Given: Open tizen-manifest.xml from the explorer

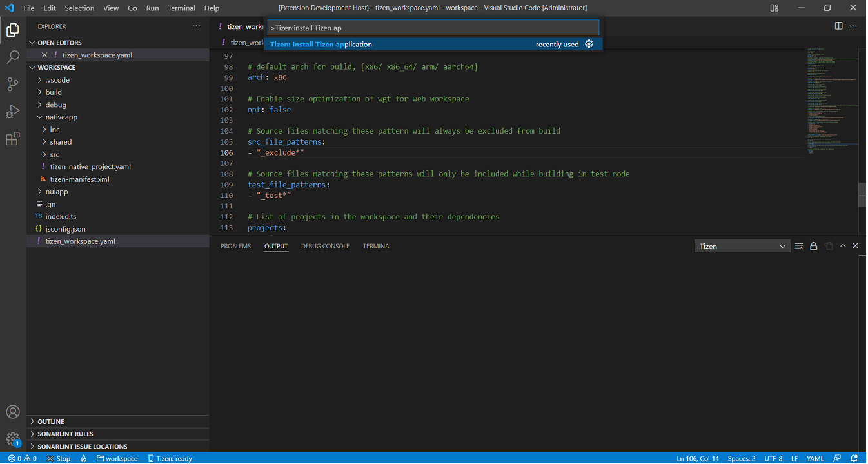Looking at the screenshot, I should click(x=80, y=179).
